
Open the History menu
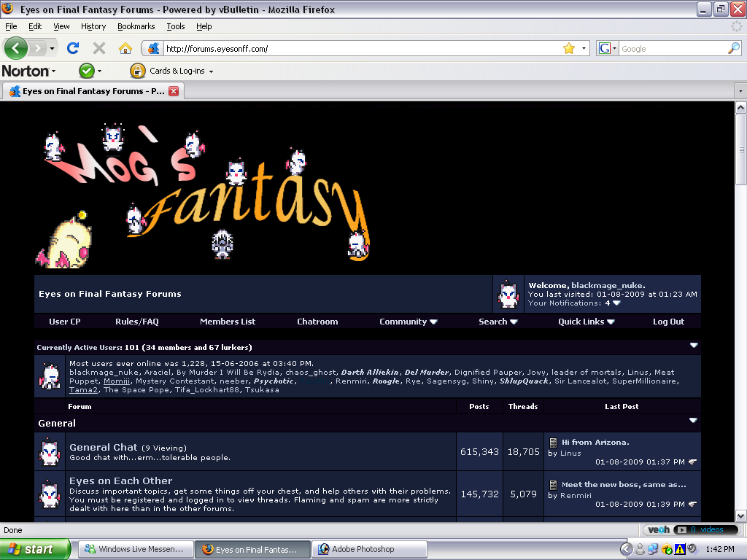93,26
